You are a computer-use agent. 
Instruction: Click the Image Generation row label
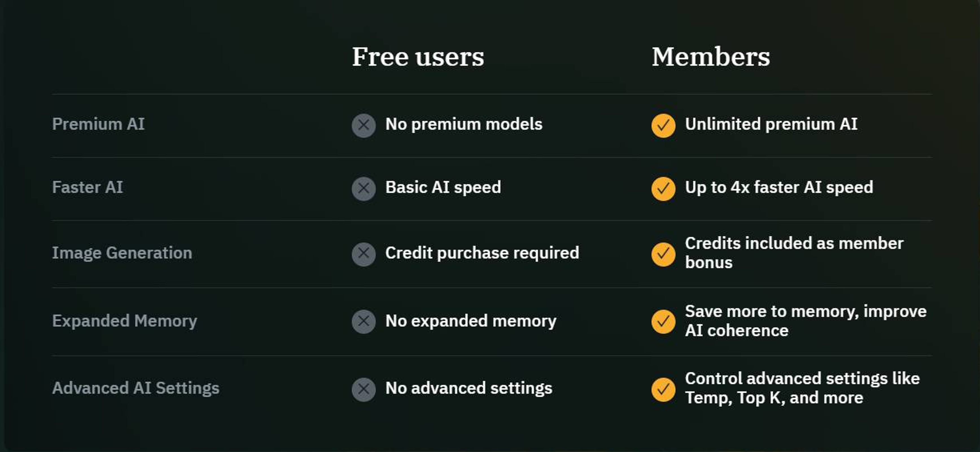tap(122, 253)
